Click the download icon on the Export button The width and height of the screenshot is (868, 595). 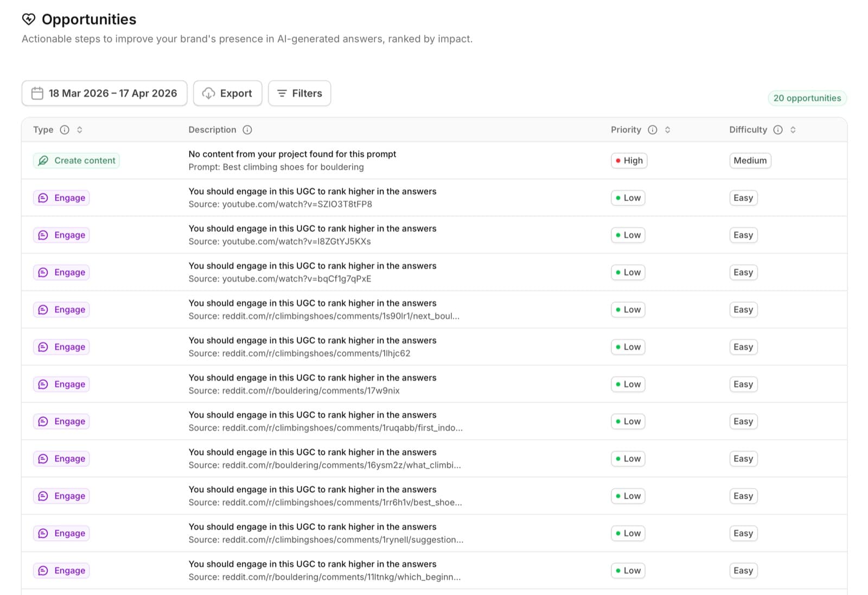coord(209,93)
